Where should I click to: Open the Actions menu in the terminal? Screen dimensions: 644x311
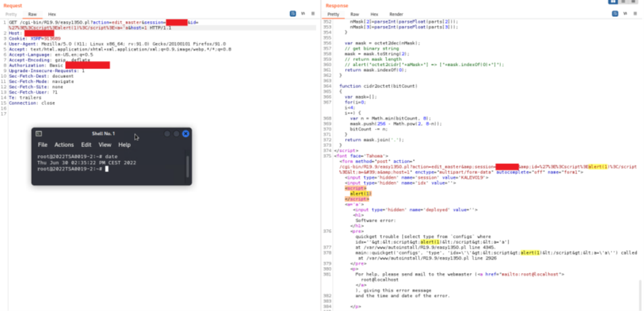pos(64,145)
